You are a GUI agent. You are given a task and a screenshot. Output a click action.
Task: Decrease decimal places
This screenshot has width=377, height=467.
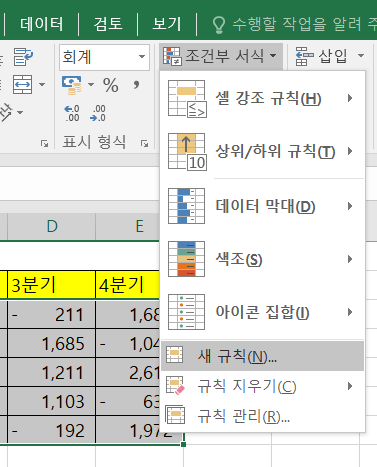[x=98, y=113]
